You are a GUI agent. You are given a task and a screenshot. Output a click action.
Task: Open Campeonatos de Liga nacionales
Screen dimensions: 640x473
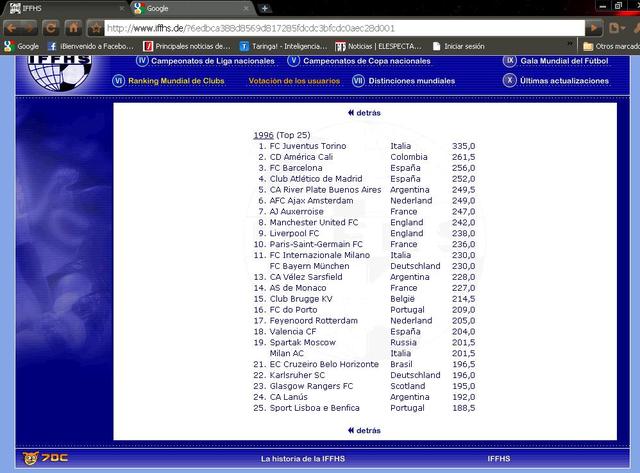213,61
